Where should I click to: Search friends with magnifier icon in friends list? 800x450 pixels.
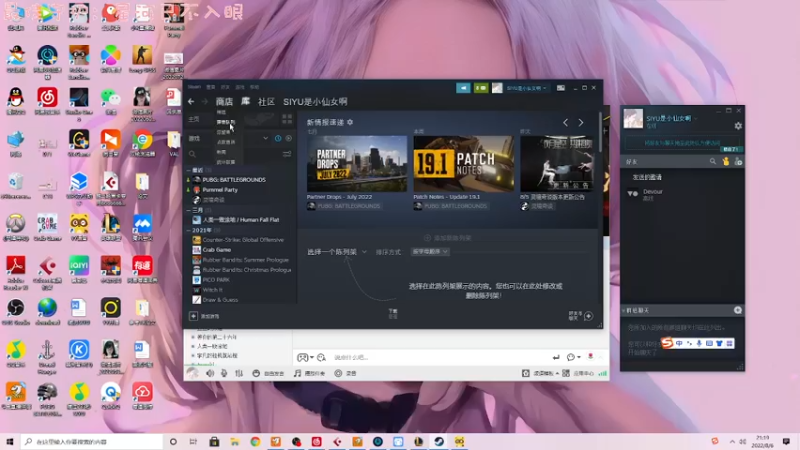click(713, 162)
